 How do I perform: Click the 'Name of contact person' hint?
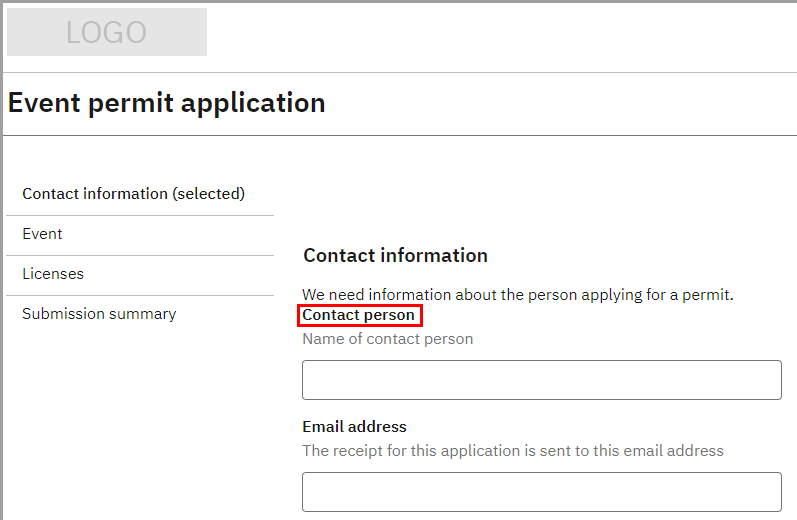[x=388, y=339]
